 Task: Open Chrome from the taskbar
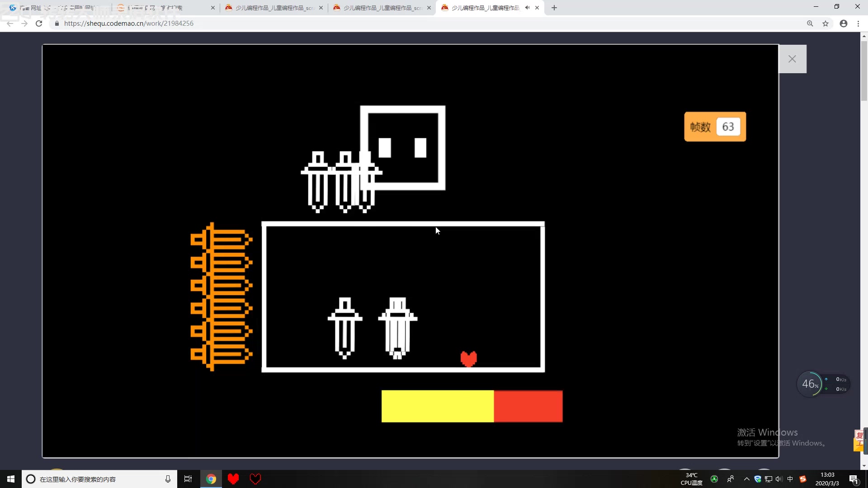pos(211,479)
